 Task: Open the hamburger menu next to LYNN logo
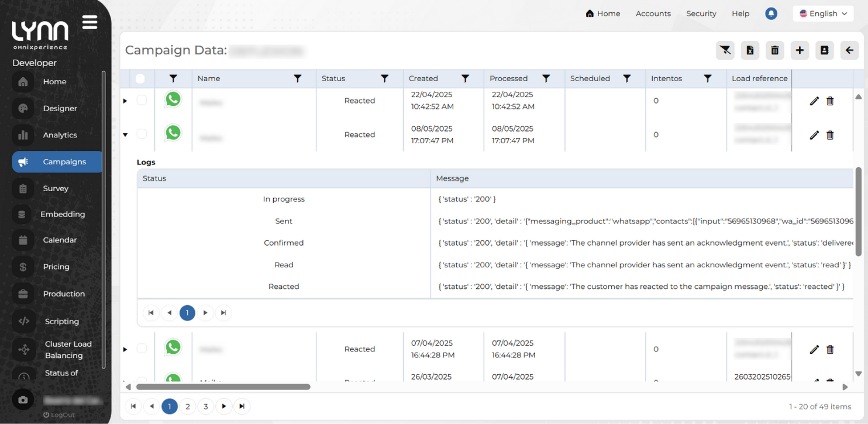pos(89,22)
